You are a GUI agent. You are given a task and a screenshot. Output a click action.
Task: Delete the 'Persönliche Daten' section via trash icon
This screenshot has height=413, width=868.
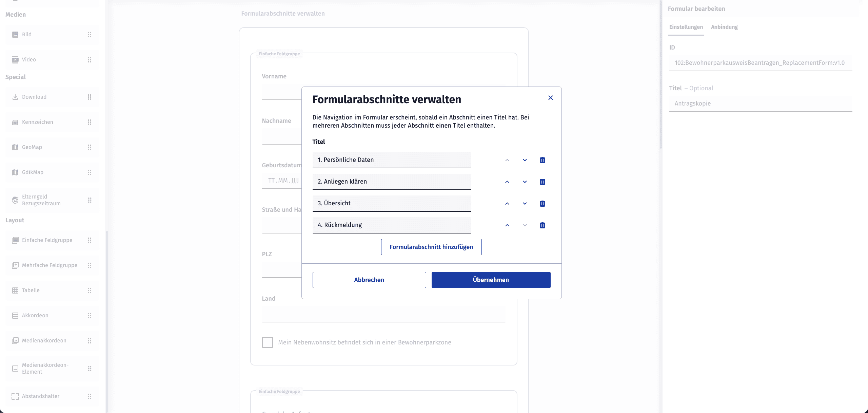542,160
